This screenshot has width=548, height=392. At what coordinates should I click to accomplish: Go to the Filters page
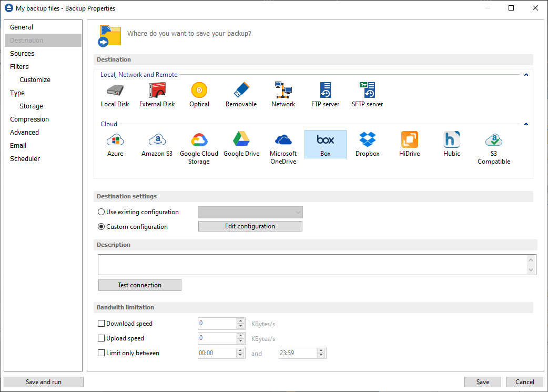43,66
